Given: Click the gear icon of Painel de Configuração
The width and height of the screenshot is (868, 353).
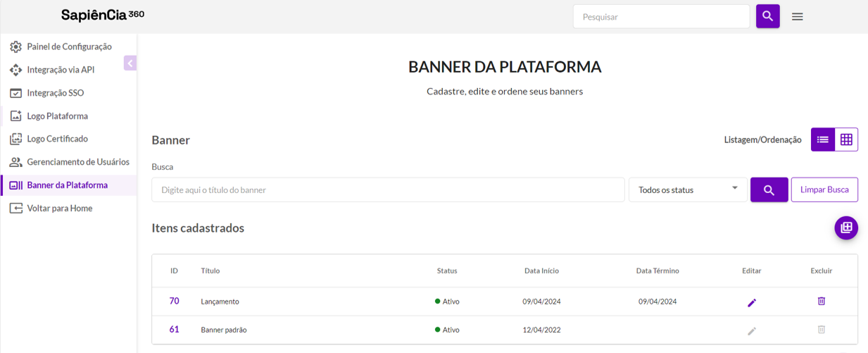Looking at the screenshot, I should tap(15, 47).
